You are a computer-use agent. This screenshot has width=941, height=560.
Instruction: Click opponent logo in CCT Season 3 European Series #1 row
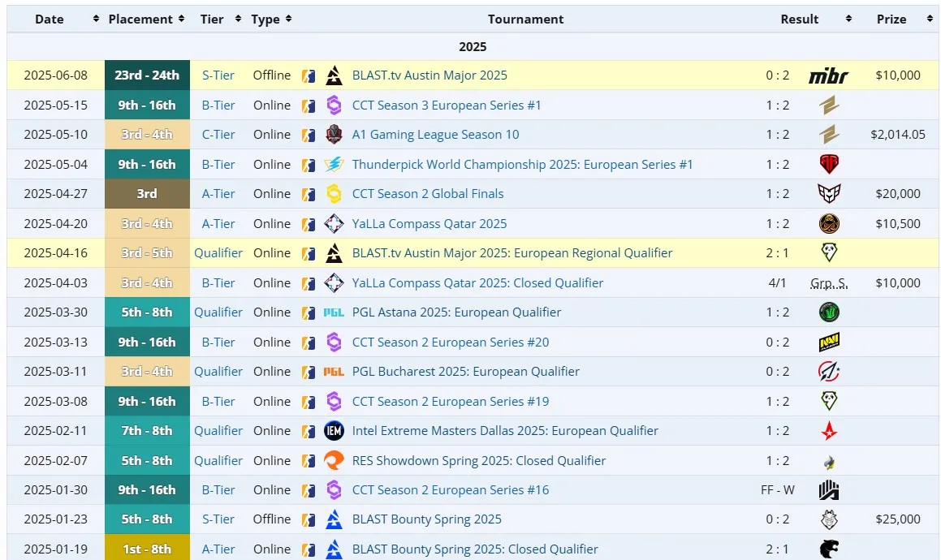(x=829, y=105)
